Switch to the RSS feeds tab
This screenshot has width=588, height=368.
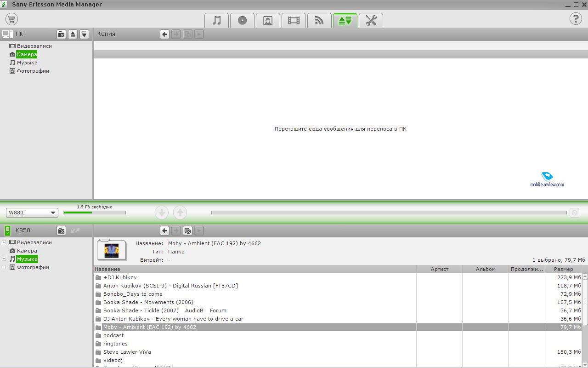pos(319,21)
